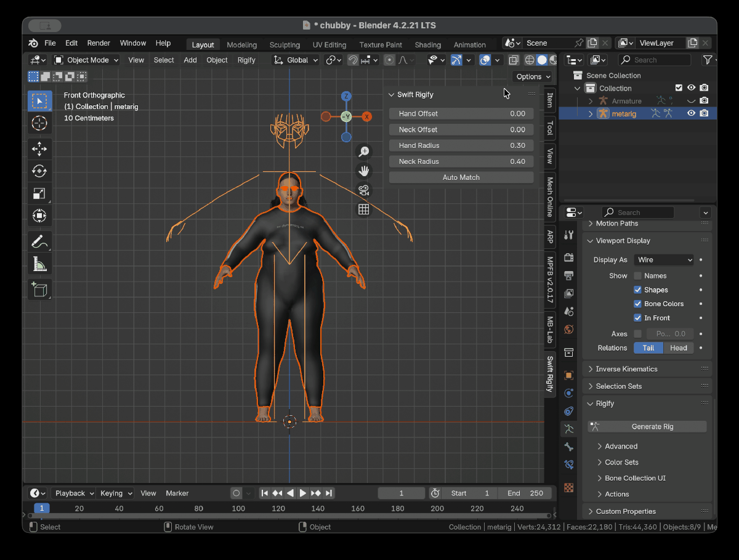Choose the Rotate tool
739x560 pixels.
point(39,171)
